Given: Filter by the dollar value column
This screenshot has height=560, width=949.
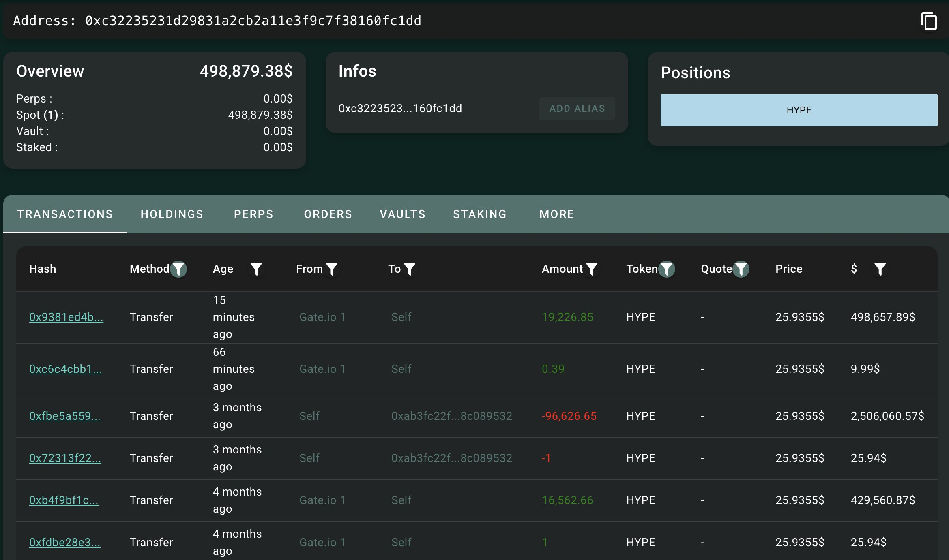Looking at the screenshot, I should tap(880, 269).
